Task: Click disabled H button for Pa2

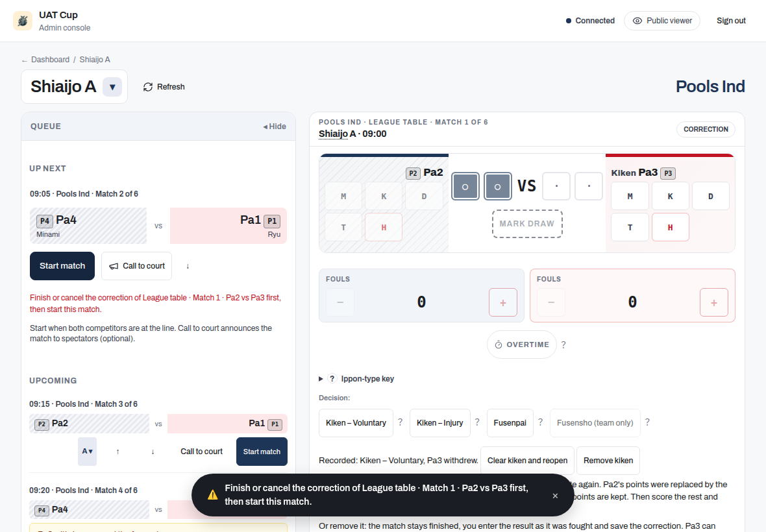Action: (384, 227)
